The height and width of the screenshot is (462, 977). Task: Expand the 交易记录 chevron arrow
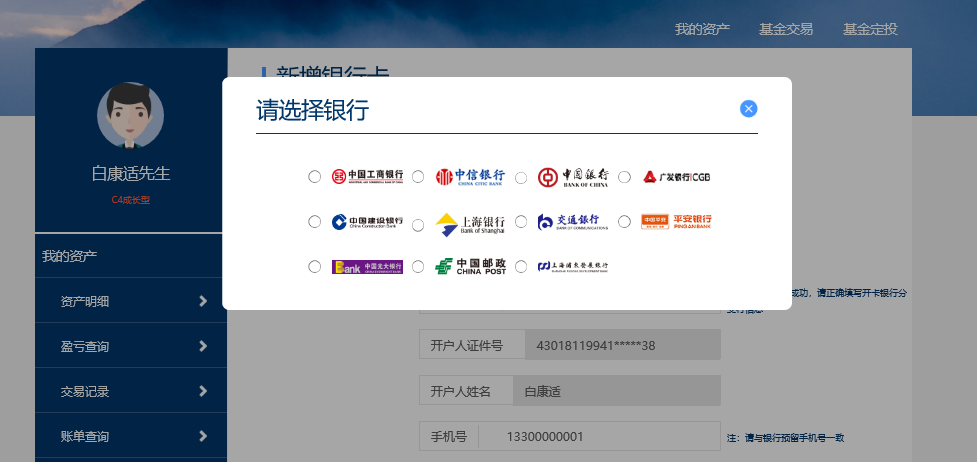click(x=203, y=391)
